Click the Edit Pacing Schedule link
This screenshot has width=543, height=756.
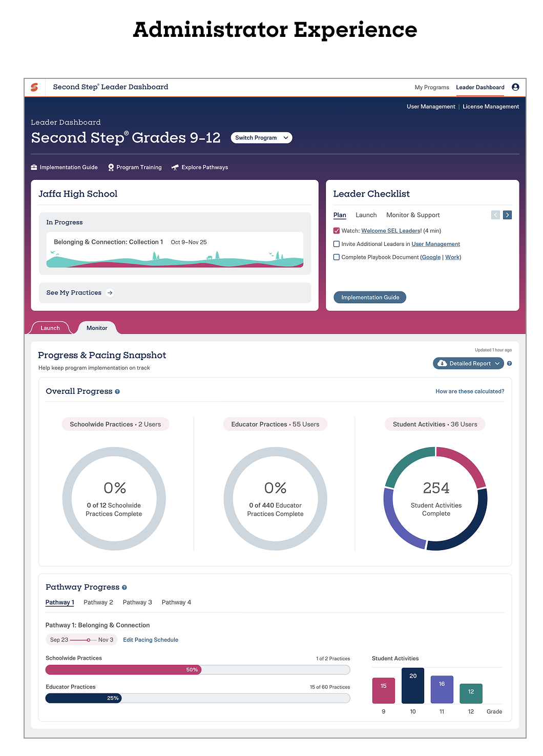(x=151, y=640)
